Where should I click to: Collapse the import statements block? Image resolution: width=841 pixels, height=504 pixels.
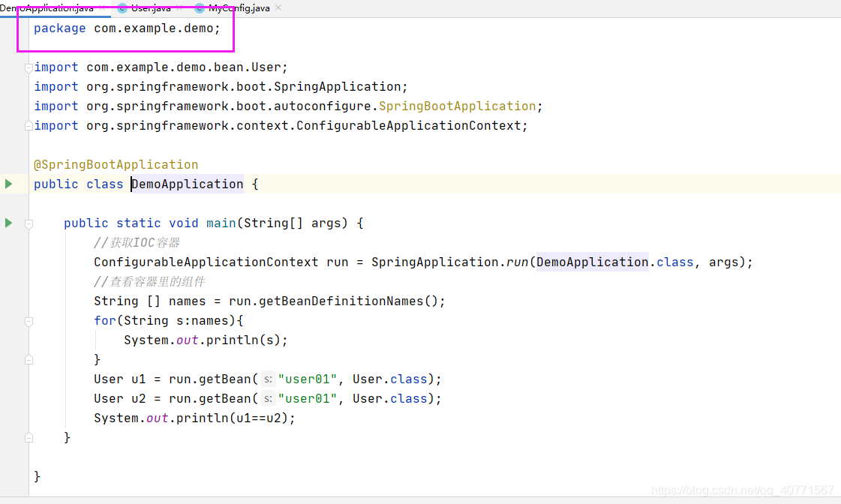(28, 67)
